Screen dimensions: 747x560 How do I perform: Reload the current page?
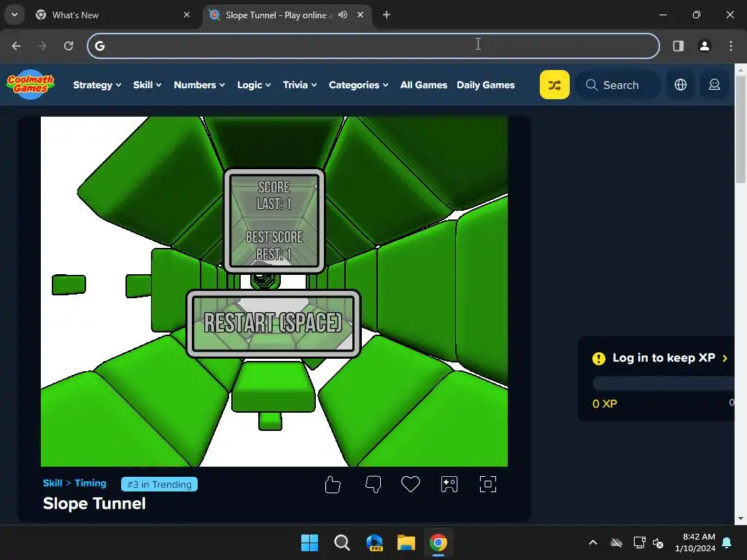[x=69, y=46]
